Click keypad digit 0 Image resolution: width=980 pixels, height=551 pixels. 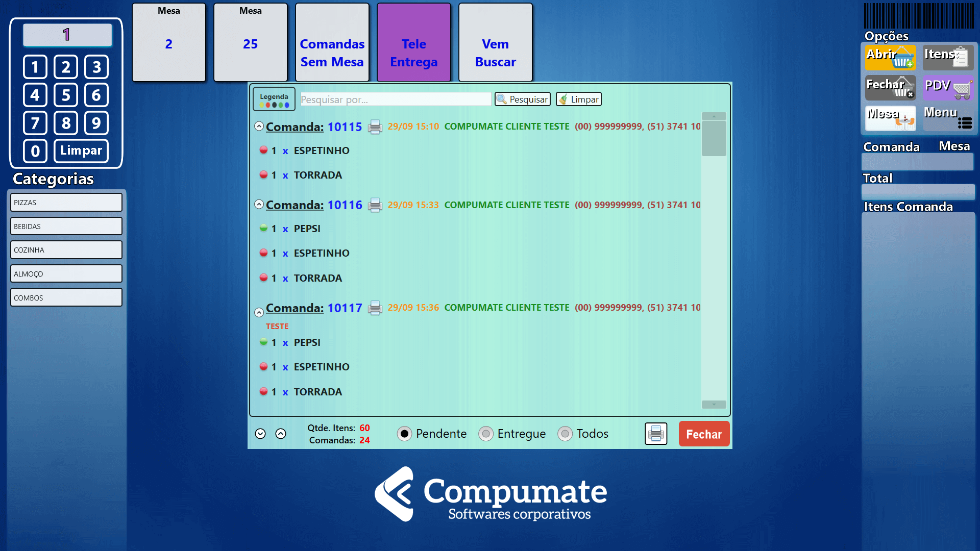click(x=35, y=151)
